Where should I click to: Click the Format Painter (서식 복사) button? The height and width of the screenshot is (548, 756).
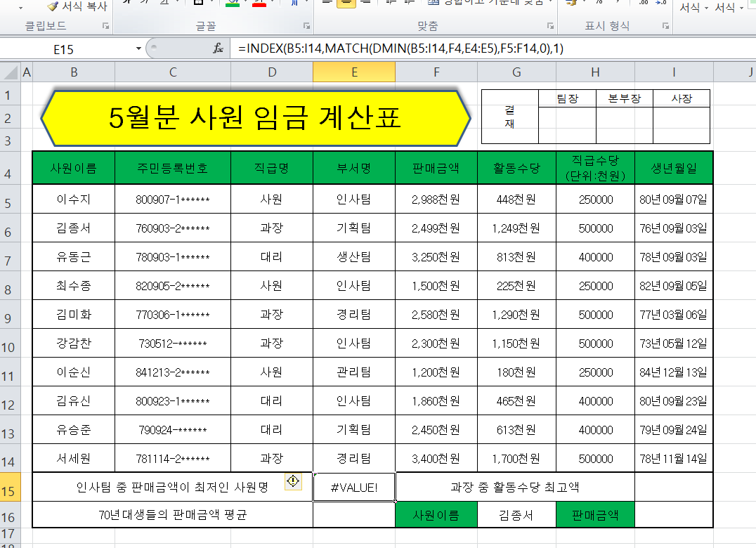pyautogui.click(x=77, y=6)
